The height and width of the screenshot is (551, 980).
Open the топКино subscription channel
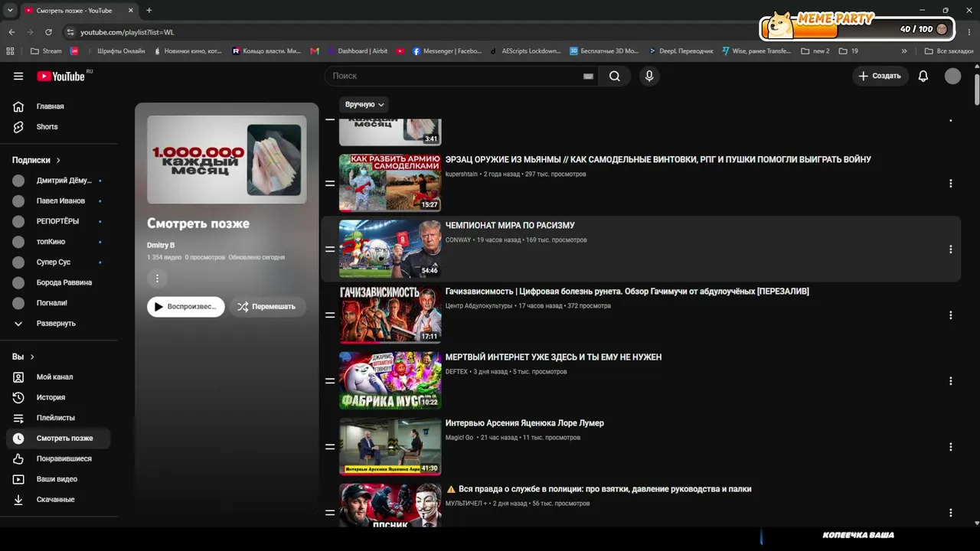[59, 242]
